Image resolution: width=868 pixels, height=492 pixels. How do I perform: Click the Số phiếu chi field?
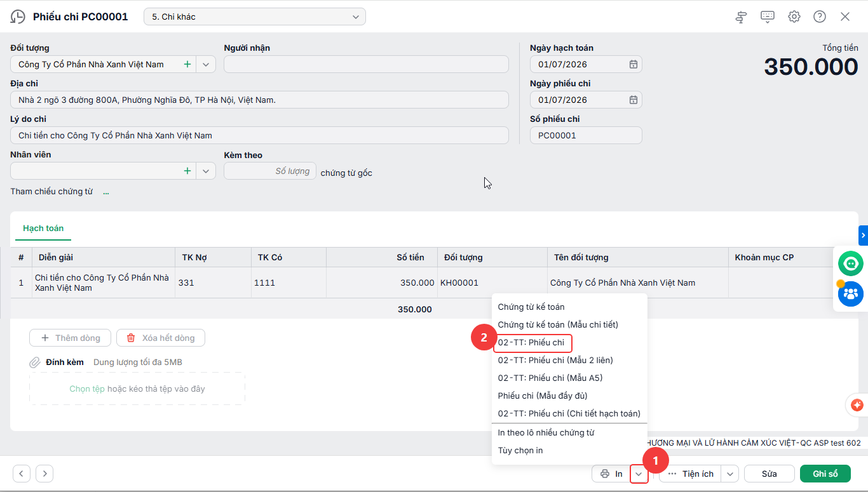[x=586, y=135]
